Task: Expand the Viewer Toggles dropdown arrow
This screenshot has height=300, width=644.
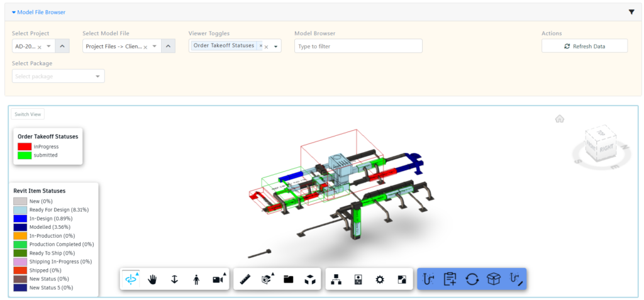Action: (x=276, y=46)
